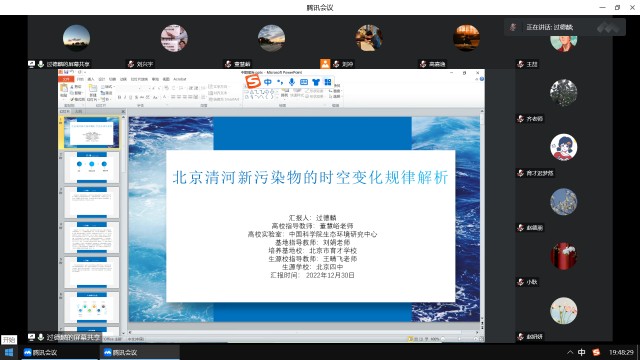This screenshot has width=640, height=360.
Task: Click the PowerPoint help question mark icon
Action: pos(482,79)
